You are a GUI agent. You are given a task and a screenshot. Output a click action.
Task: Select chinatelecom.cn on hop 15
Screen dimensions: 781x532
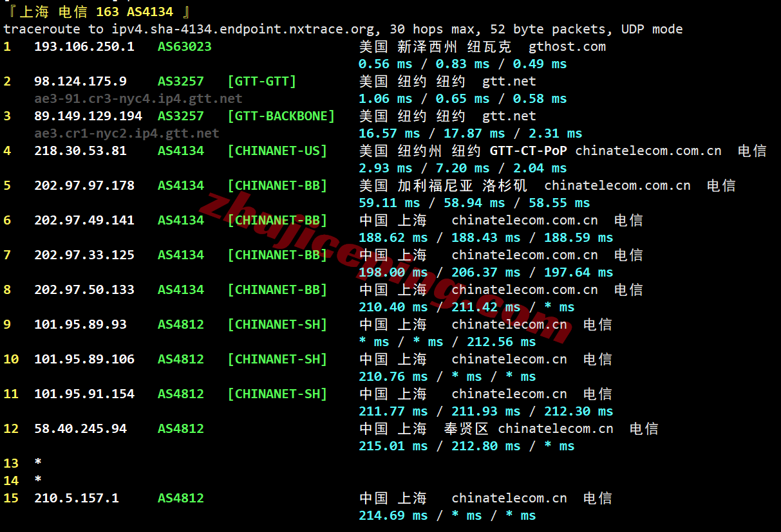point(509,498)
